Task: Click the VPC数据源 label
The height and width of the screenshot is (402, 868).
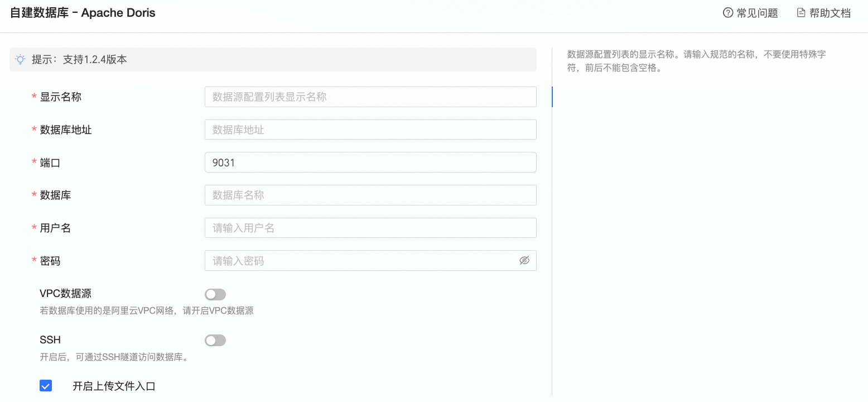Action: 66,294
